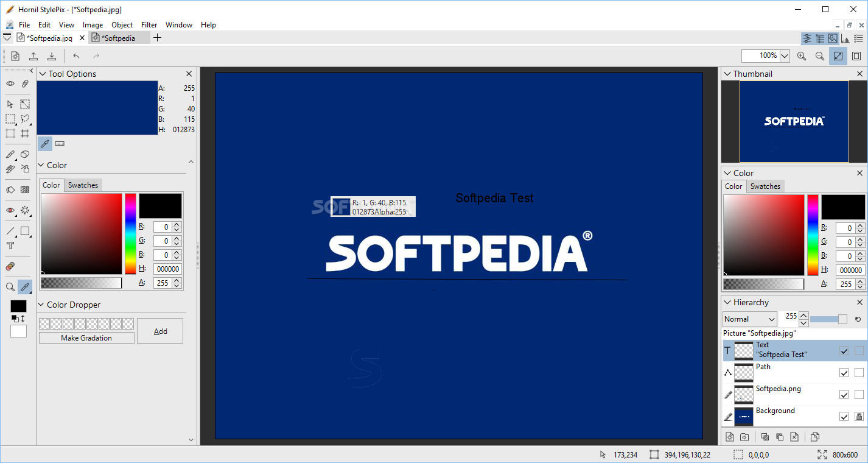Viewport: 868px width, 463px height.
Task: Select the Text tool in toolbox
Action: click(10, 246)
